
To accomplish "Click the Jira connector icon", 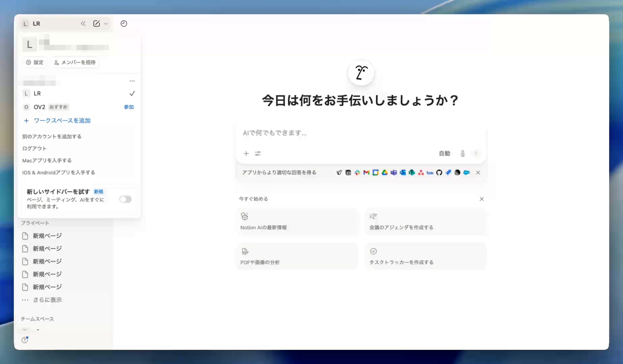I will coord(448,173).
